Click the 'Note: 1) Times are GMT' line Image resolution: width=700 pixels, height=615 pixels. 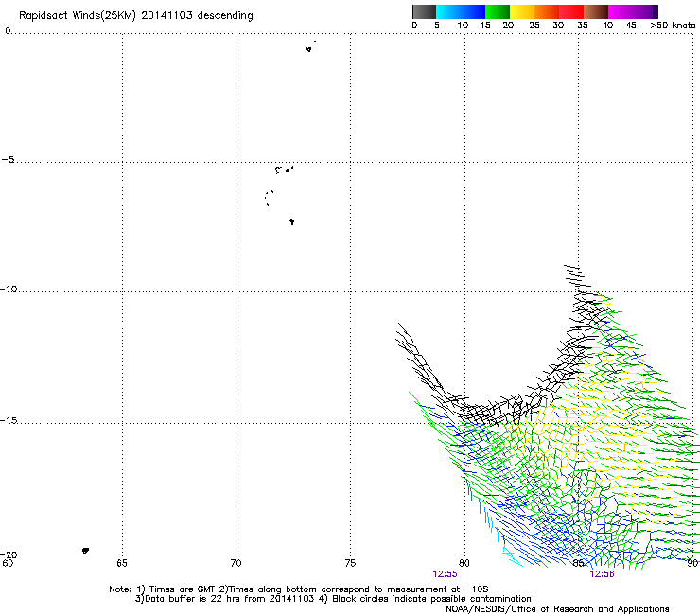299,589
